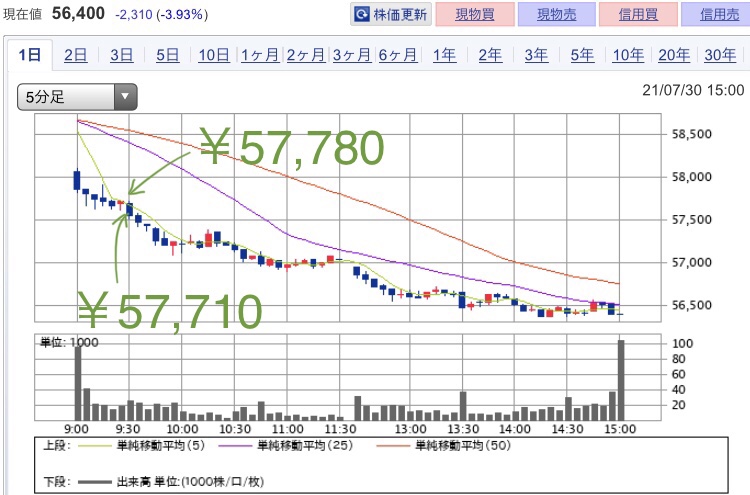
Task: Switch to the 1年 chart range
Action: click(444, 55)
